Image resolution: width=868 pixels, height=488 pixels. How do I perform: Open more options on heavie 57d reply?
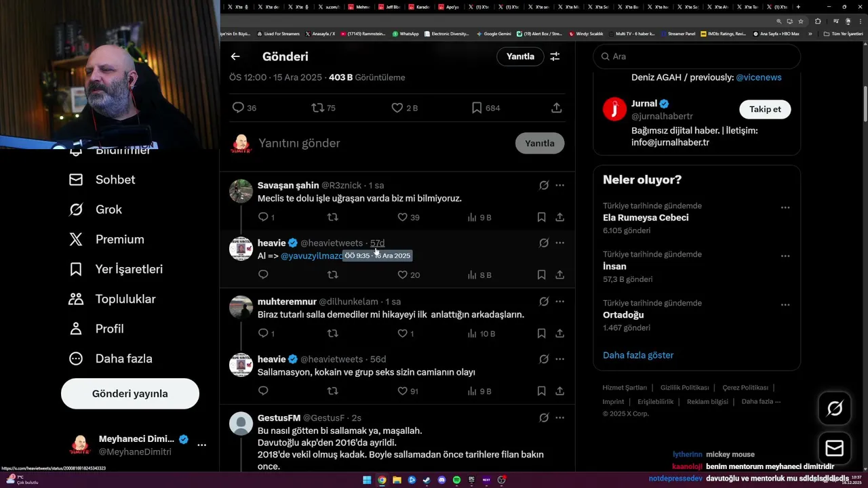click(x=560, y=243)
